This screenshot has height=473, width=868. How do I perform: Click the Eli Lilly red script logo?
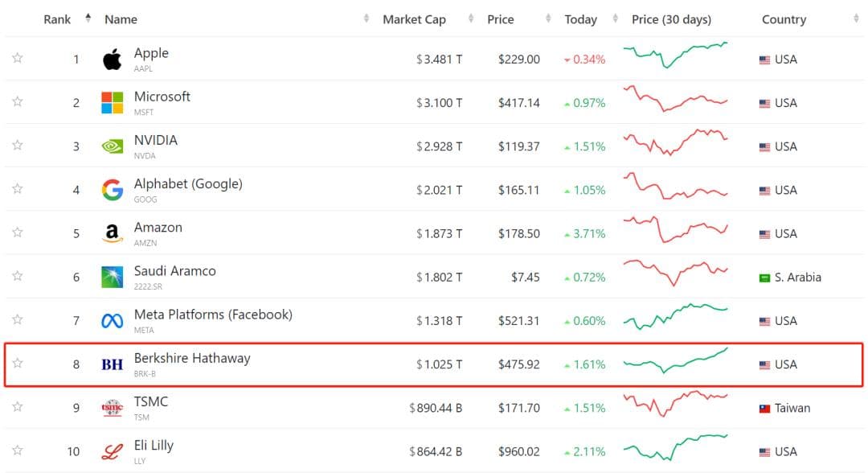coord(113,452)
